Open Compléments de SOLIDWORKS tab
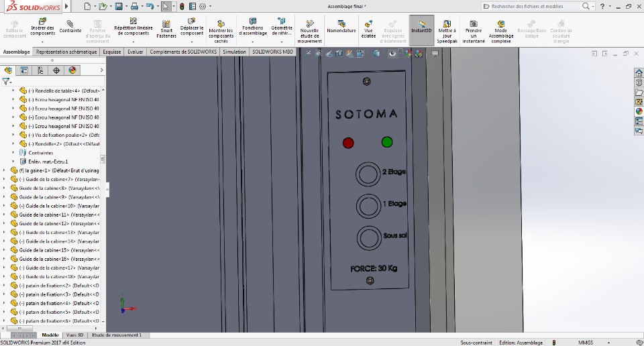The image size is (644, 346). click(x=183, y=52)
